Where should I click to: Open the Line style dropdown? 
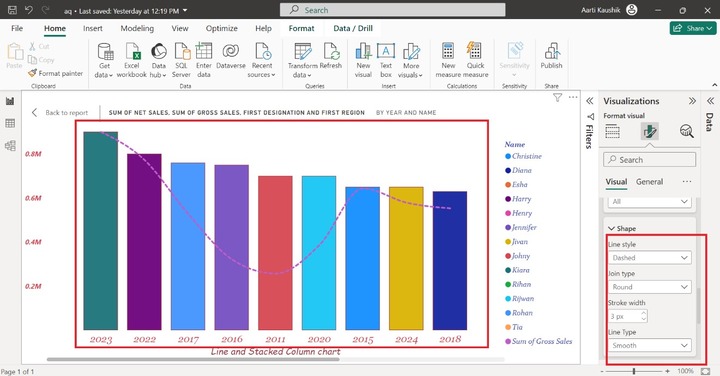(649, 258)
